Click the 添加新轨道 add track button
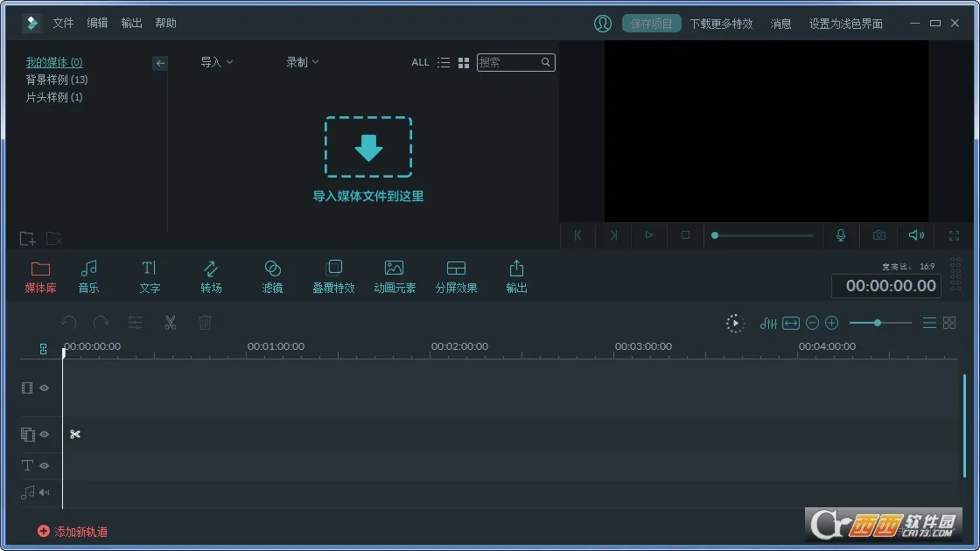This screenshot has width=980, height=551. (x=73, y=531)
